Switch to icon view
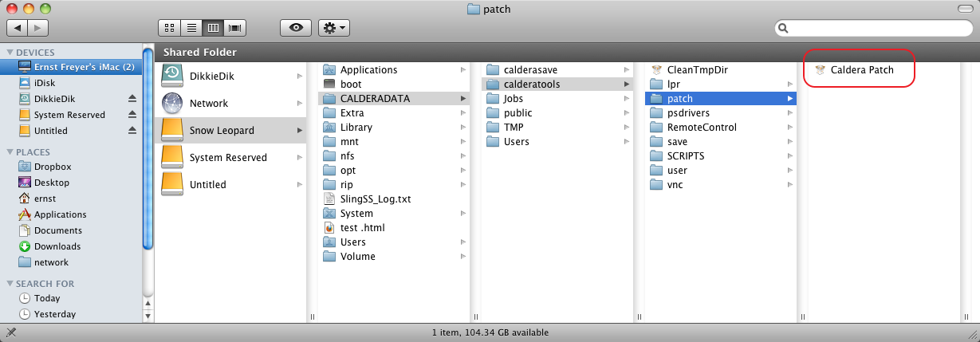Image resolution: width=980 pixels, height=342 pixels. tap(169, 27)
